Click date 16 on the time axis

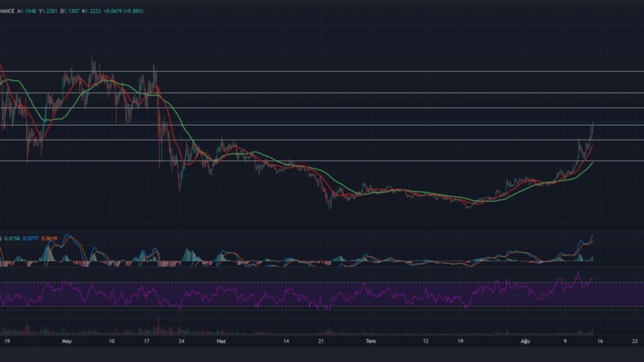[x=602, y=341]
